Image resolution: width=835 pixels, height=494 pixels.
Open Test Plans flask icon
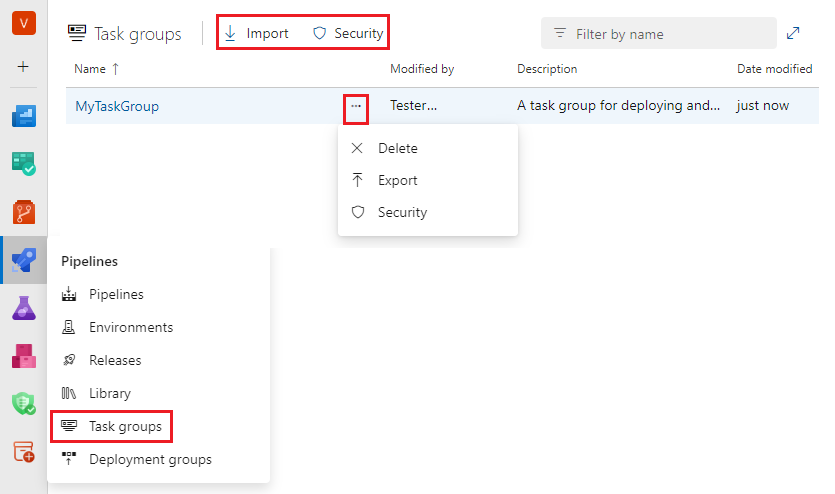point(23,308)
